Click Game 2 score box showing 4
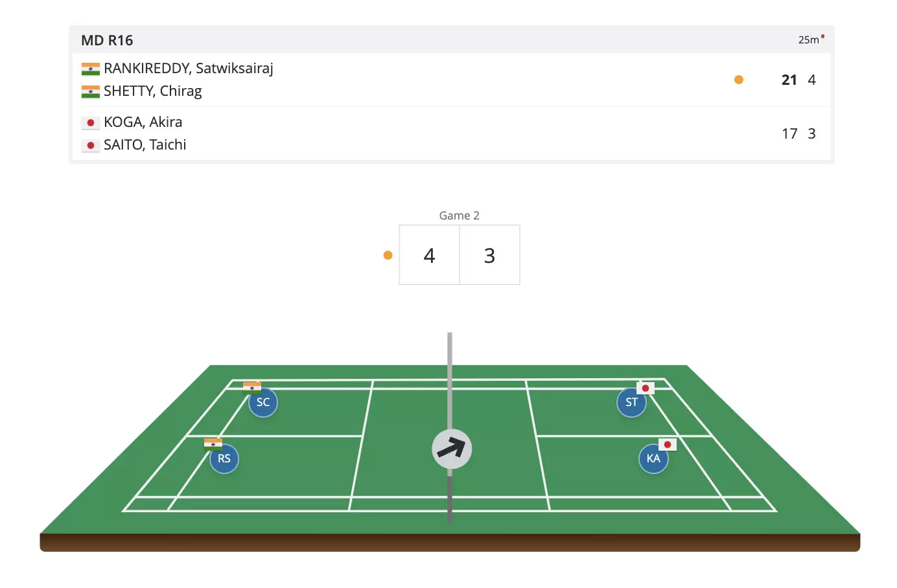The height and width of the screenshot is (588, 897). [x=429, y=255]
